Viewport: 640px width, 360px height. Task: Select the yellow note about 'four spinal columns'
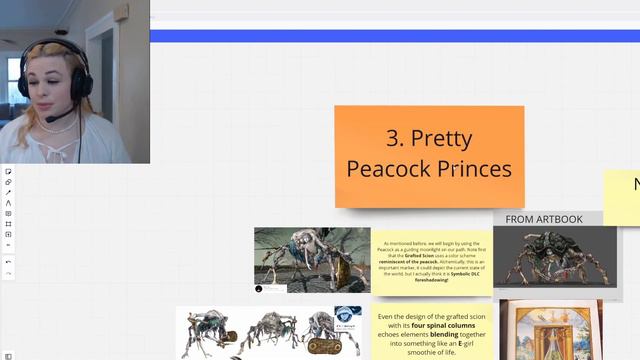coord(432,331)
